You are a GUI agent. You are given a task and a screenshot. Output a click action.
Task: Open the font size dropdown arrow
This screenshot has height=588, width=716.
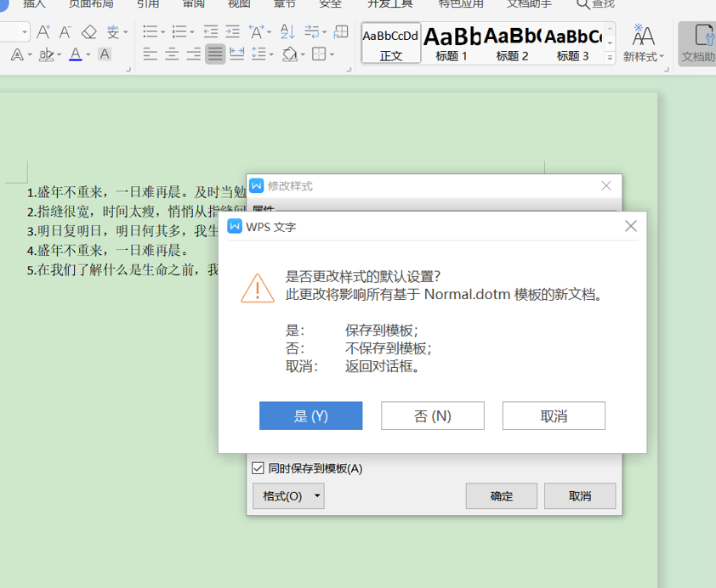25,32
